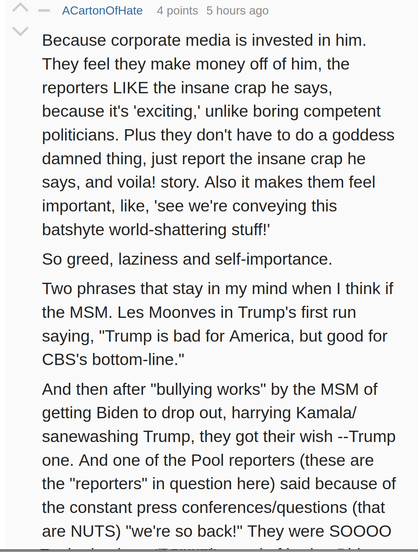This screenshot has width=418, height=552.
Task: Click the paragraph starting "Two phrases that stay"
Action: pos(217,324)
